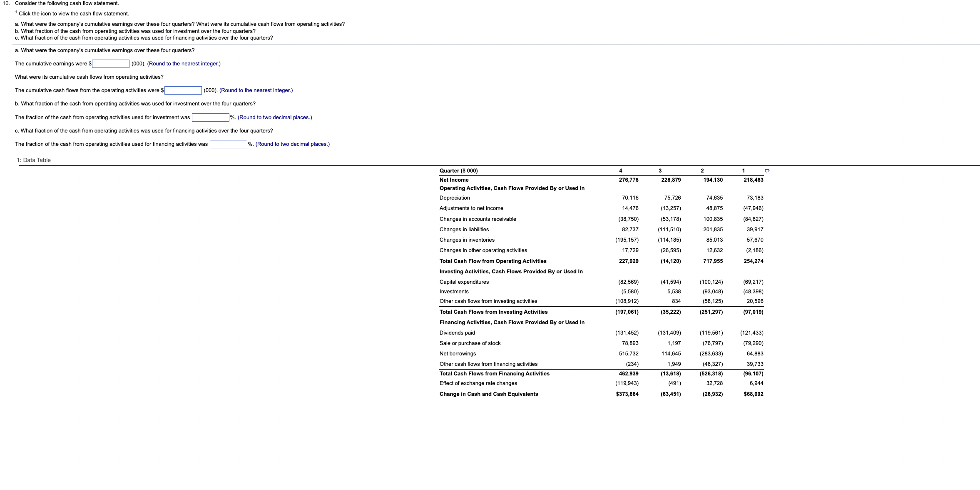Select the Net Income row label
Screen dimensions: 980x490
[x=454, y=180]
